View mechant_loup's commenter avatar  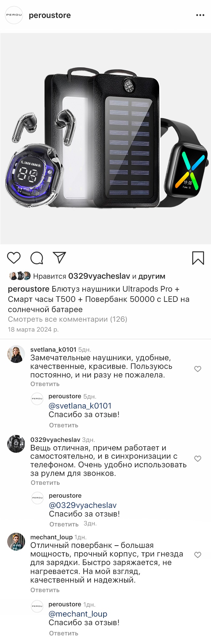tap(16, 542)
